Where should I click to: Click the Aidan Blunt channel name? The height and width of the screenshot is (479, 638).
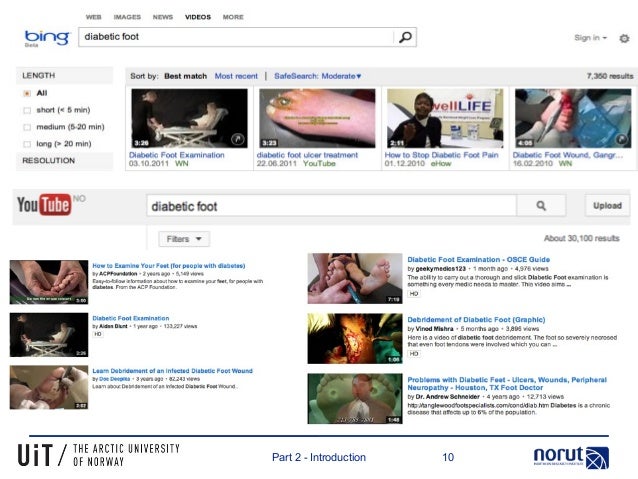point(113,326)
